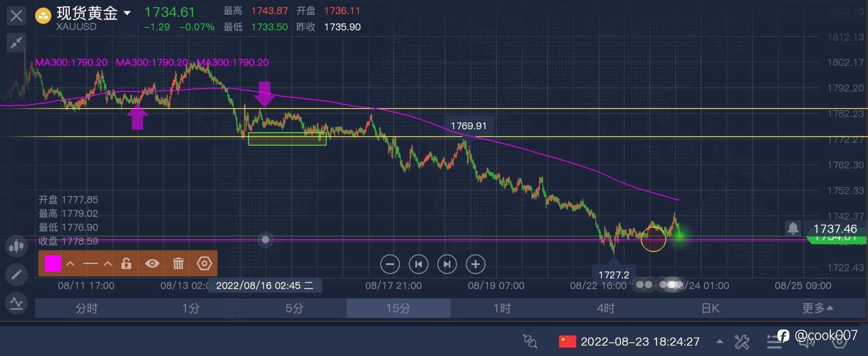Open drawing settings hexagon icon
The width and height of the screenshot is (868, 356).
click(x=204, y=264)
